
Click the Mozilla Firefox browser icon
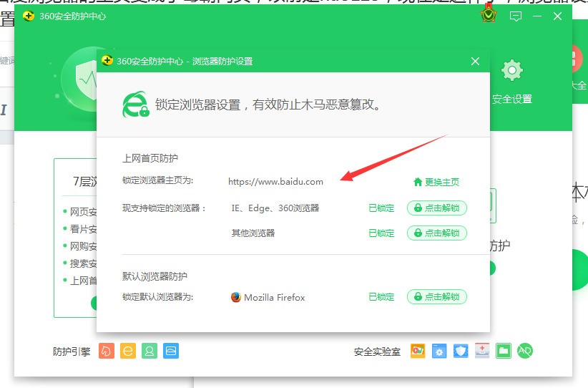[x=236, y=297]
